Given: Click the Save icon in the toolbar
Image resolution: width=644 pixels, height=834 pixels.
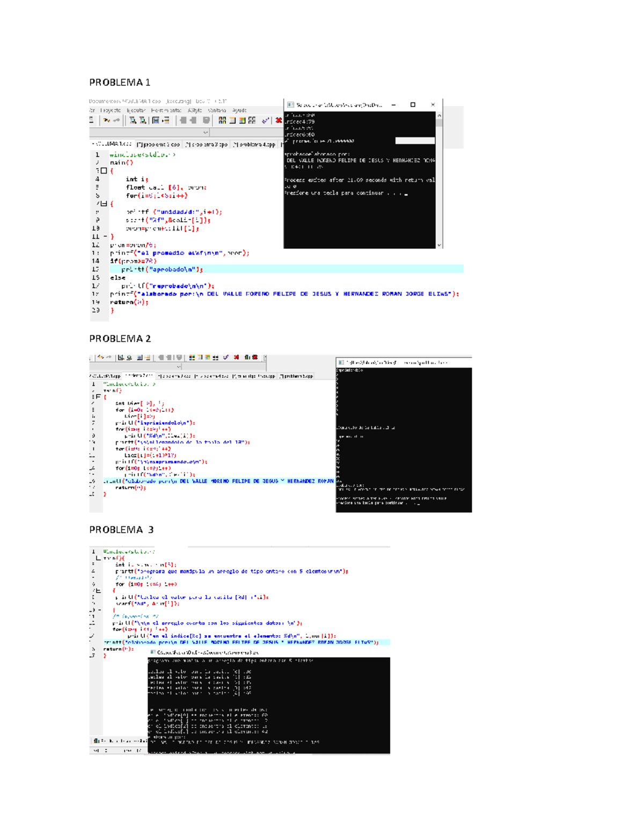Looking at the screenshot, I should coord(156,121).
